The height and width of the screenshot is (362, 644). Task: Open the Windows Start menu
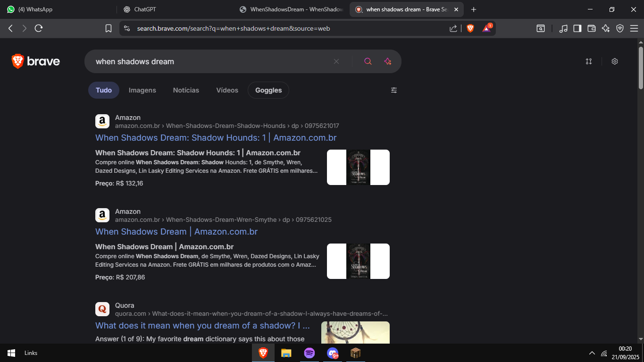coord(11,353)
